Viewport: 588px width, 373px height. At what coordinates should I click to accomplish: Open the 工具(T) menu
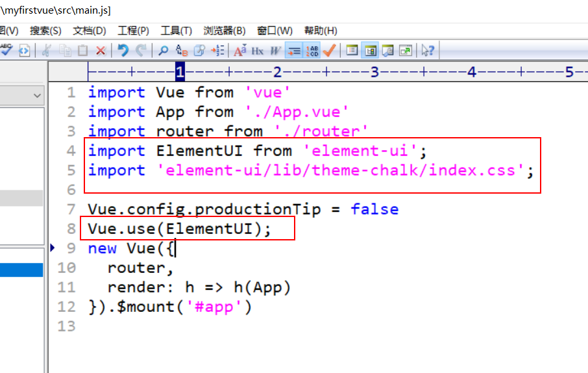177,31
